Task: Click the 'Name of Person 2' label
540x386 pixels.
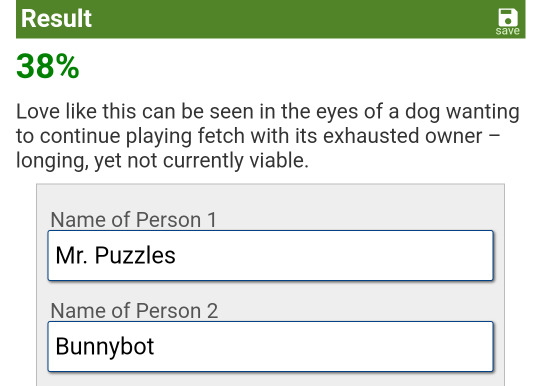Action: (134, 311)
